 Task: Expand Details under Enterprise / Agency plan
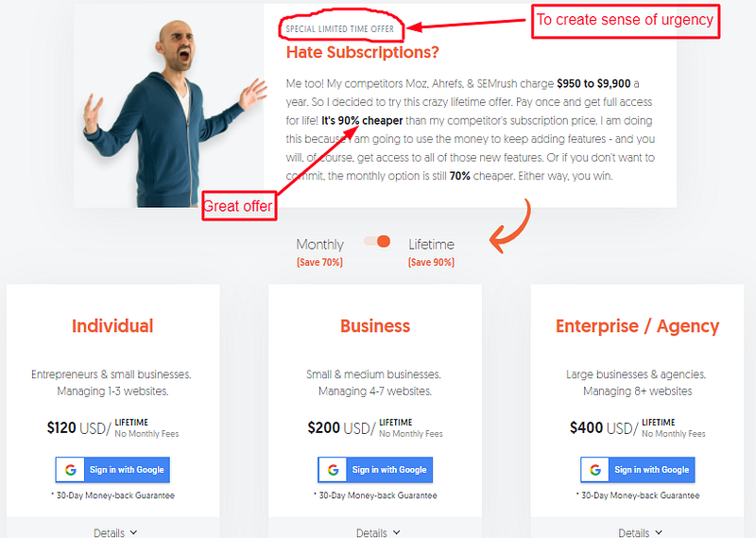point(641,532)
